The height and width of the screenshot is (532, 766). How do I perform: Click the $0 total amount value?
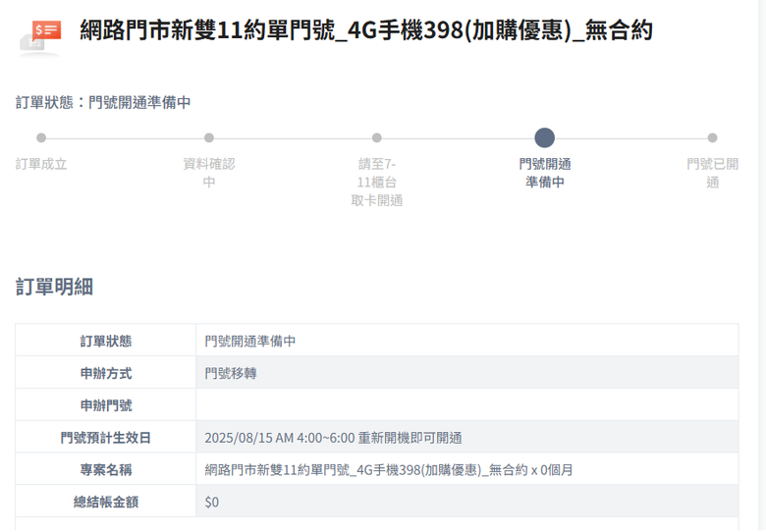(x=211, y=503)
